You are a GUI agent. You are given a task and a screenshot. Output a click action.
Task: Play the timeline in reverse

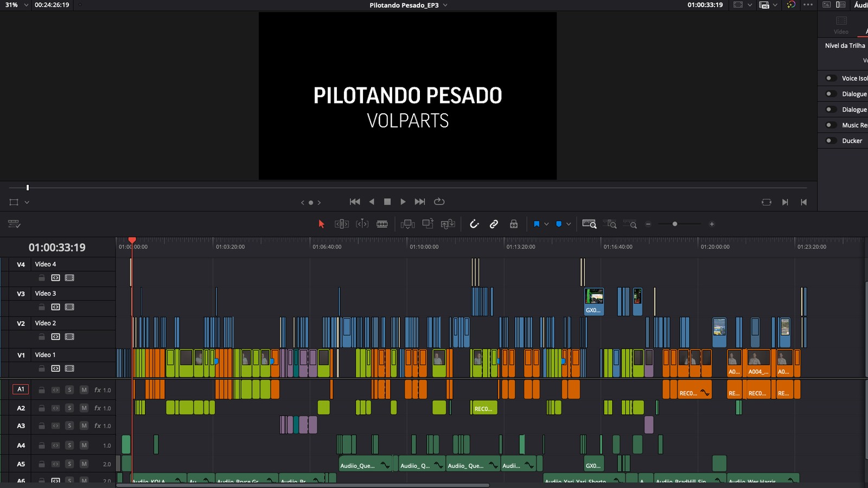tap(372, 202)
